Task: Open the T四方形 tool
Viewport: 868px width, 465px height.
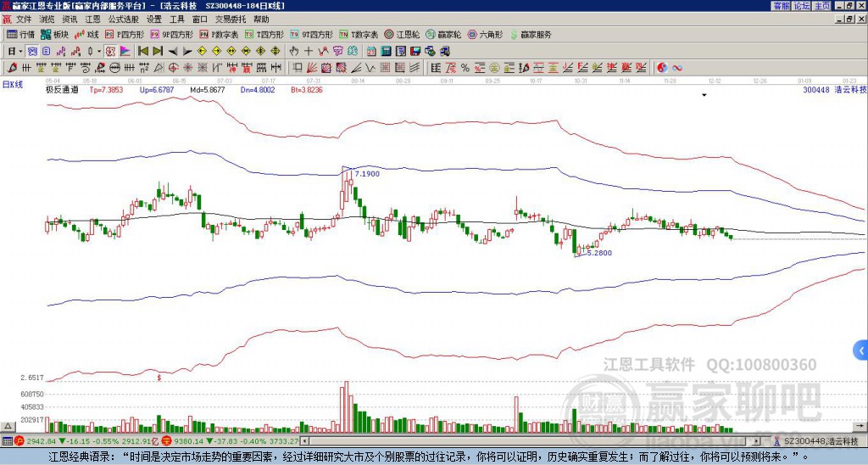Action: click(x=264, y=34)
